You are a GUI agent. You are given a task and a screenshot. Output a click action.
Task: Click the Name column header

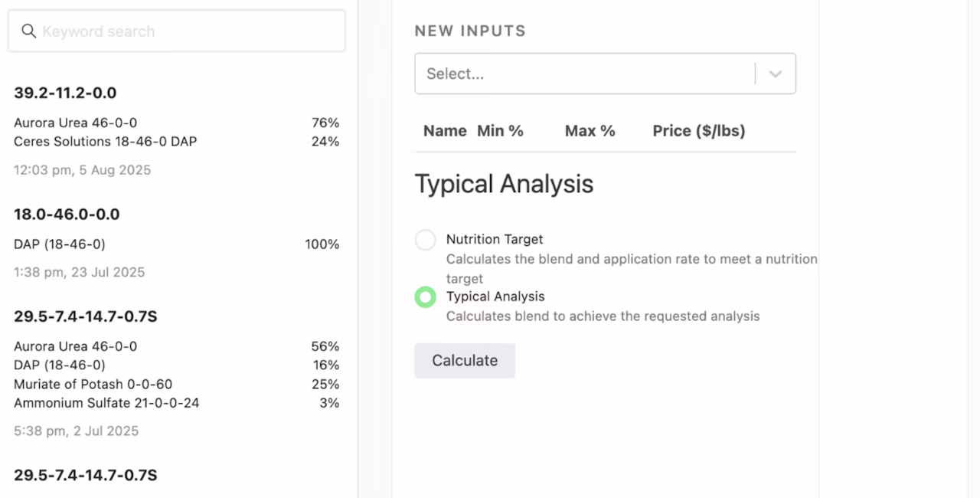pos(445,131)
